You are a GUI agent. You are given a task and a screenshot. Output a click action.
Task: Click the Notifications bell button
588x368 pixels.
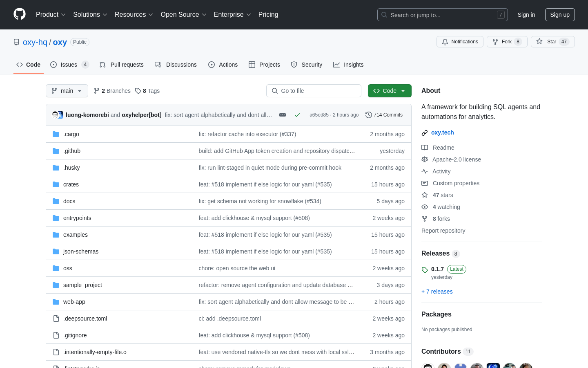(x=460, y=42)
